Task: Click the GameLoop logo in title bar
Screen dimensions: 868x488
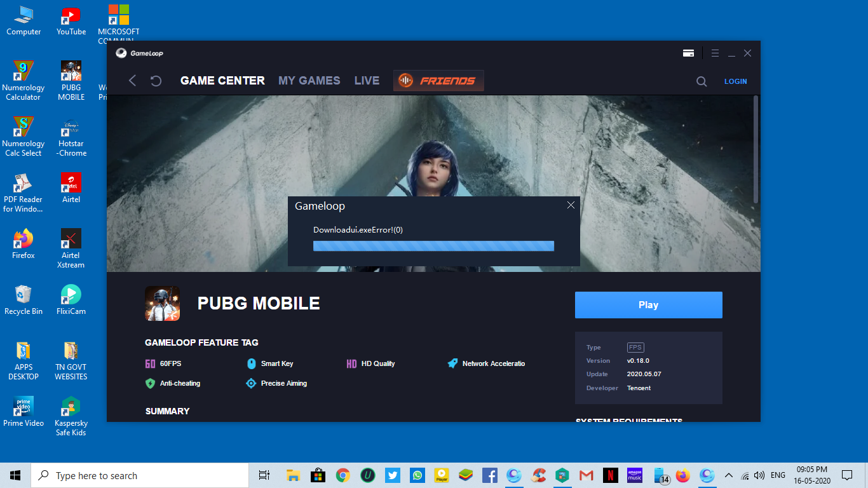Action: click(x=140, y=53)
